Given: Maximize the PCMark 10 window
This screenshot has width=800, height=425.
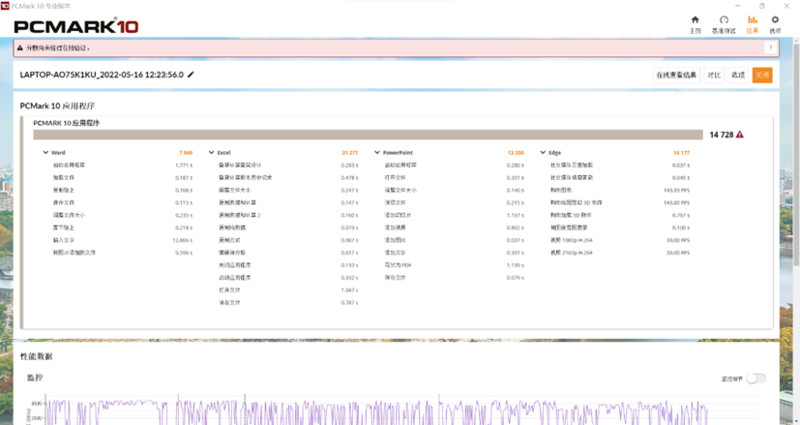Looking at the screenshot, I should (x=762, y=6).
